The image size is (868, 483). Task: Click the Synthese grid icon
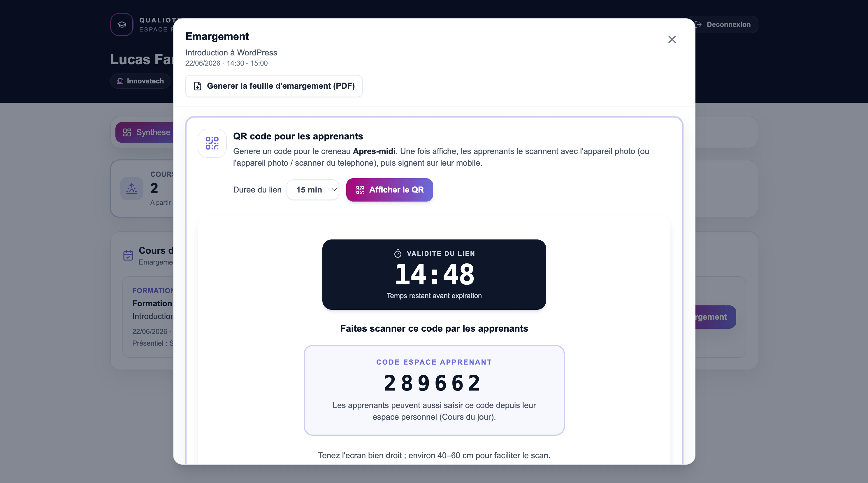click(127, 132)
